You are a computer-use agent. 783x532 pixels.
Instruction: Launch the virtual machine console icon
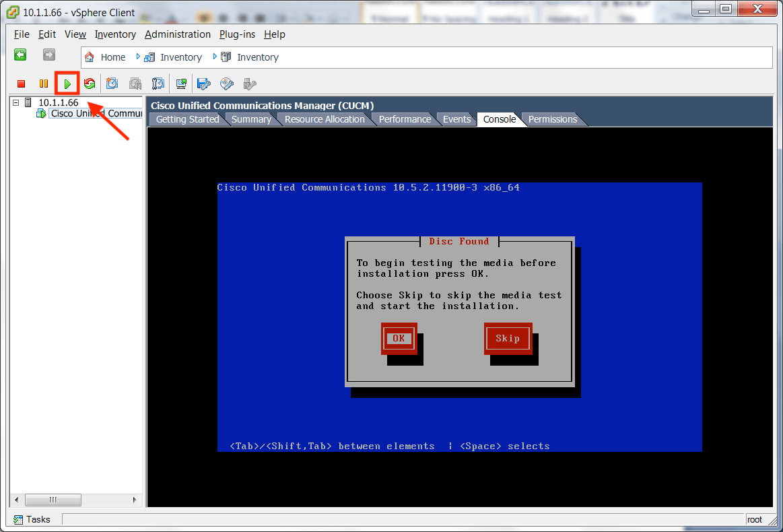click(181, 84)
